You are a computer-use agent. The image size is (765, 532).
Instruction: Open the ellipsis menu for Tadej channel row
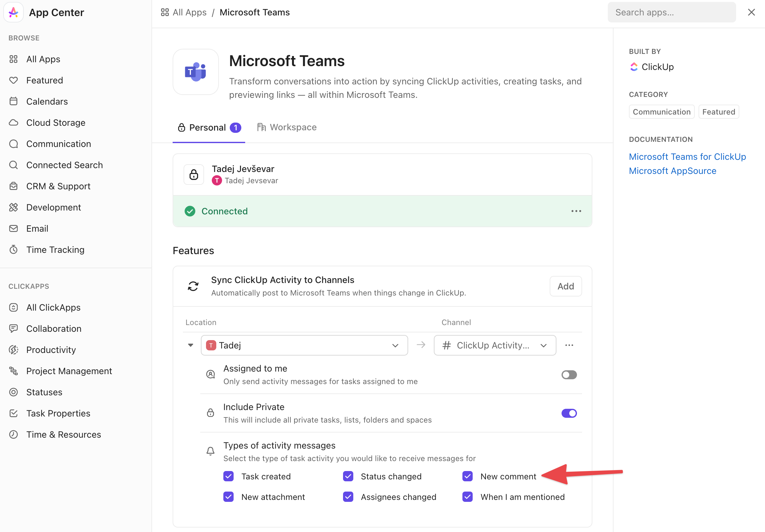click(569, 345)
